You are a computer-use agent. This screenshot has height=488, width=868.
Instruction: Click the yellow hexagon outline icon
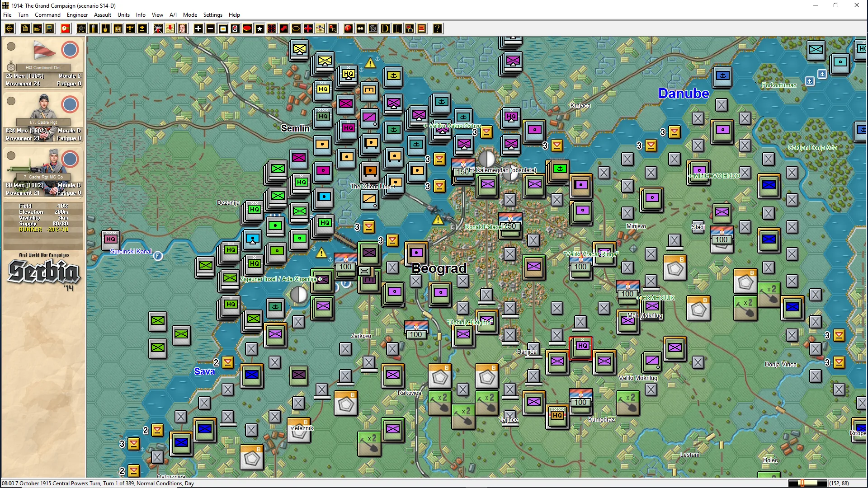tap(296, 29)
